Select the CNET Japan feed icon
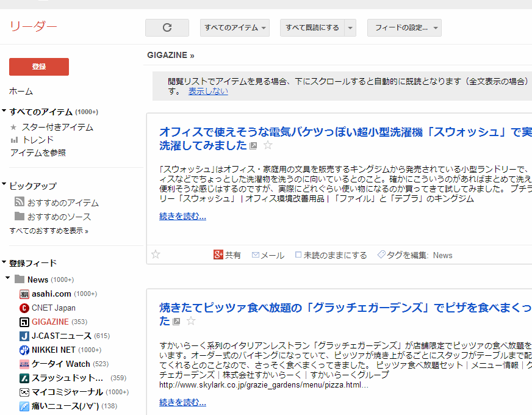This screenshot has width=532, height=415. click(24, 308)
